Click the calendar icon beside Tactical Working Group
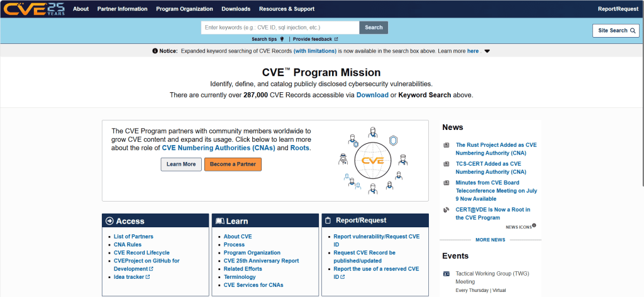This screenshot has width=644, height=297. [447, 274]
